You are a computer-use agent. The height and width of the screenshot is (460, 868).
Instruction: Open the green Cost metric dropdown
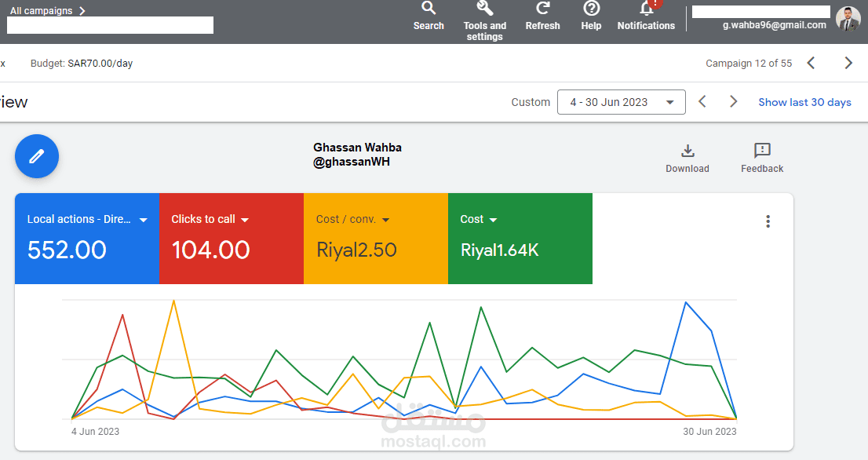pos(493,221)
